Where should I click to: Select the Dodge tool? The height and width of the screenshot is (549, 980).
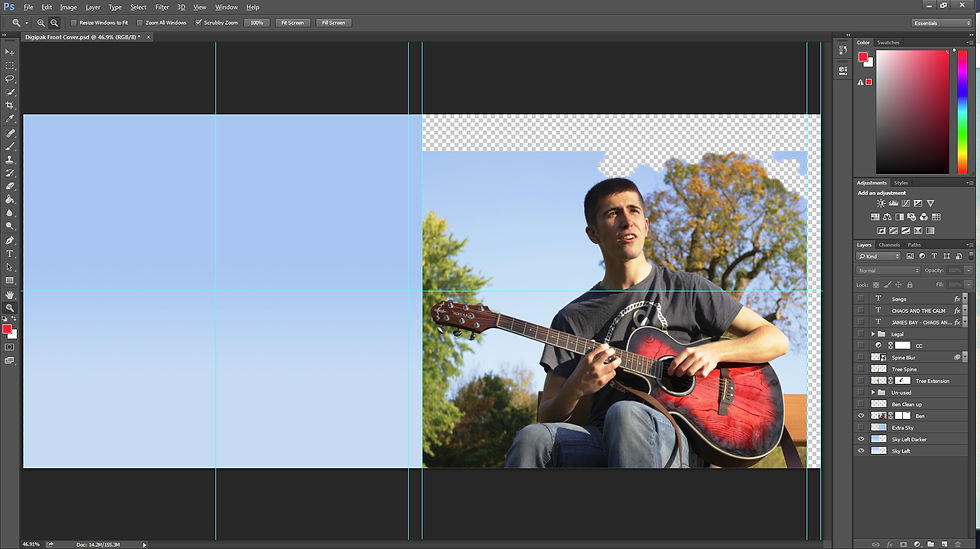point(9,226)
